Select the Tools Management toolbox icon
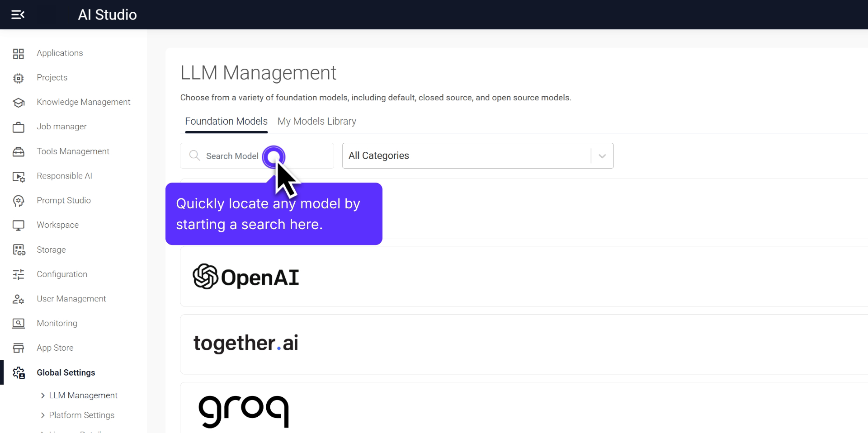Image resolution: width=868 pixels, height=433 pixels. [19, 152]
